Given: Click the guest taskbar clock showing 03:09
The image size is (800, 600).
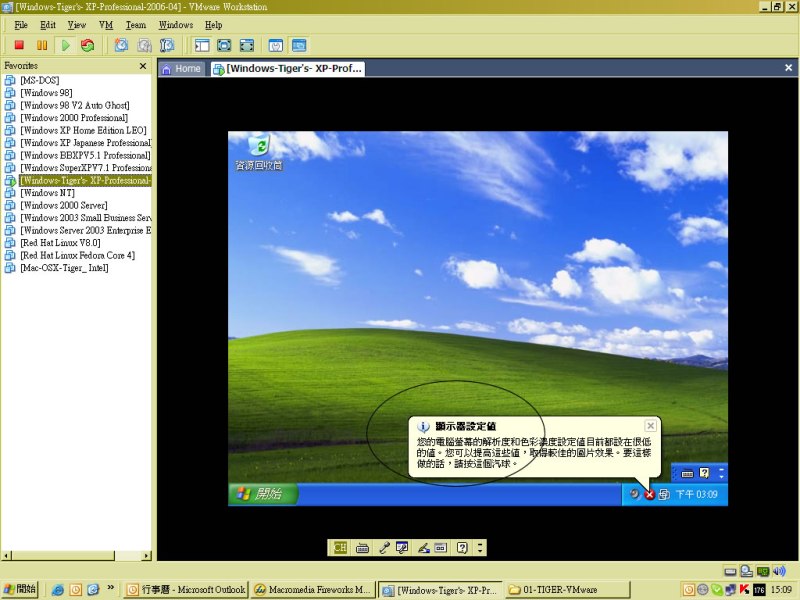Looking at the screenshot, I should 697,494.
